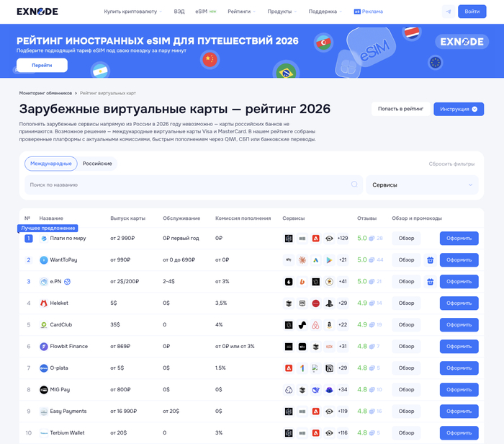504x444 pixels.
Task: Click the Adobe service icon in Плати по миру row
Action: 315,239
